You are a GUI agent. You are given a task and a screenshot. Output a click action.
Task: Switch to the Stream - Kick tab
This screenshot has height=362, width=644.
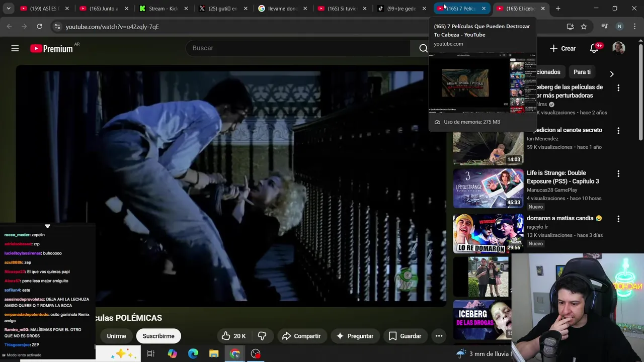point(164,9)
